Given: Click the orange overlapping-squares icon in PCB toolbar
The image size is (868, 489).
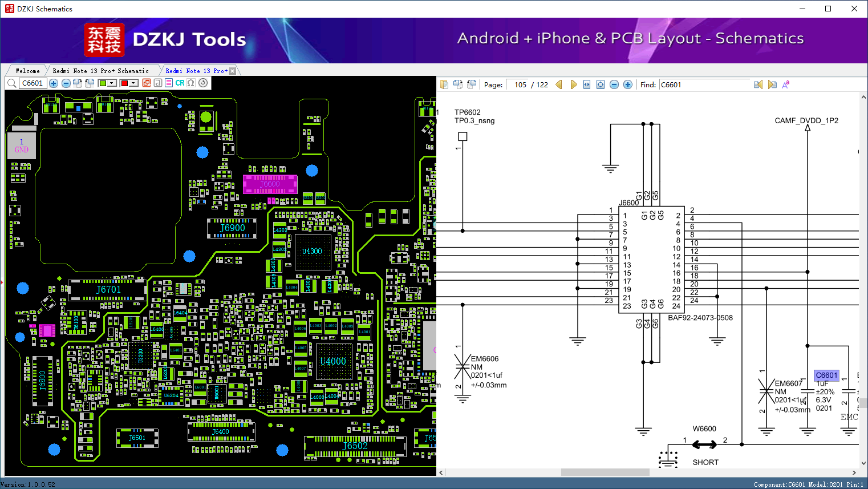Looking at the screenshot, I should (x=147, y=83).
